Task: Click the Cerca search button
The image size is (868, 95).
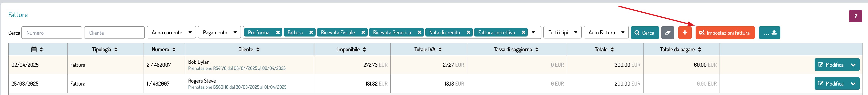Action: pyautogui.click(x=644, y=33)
